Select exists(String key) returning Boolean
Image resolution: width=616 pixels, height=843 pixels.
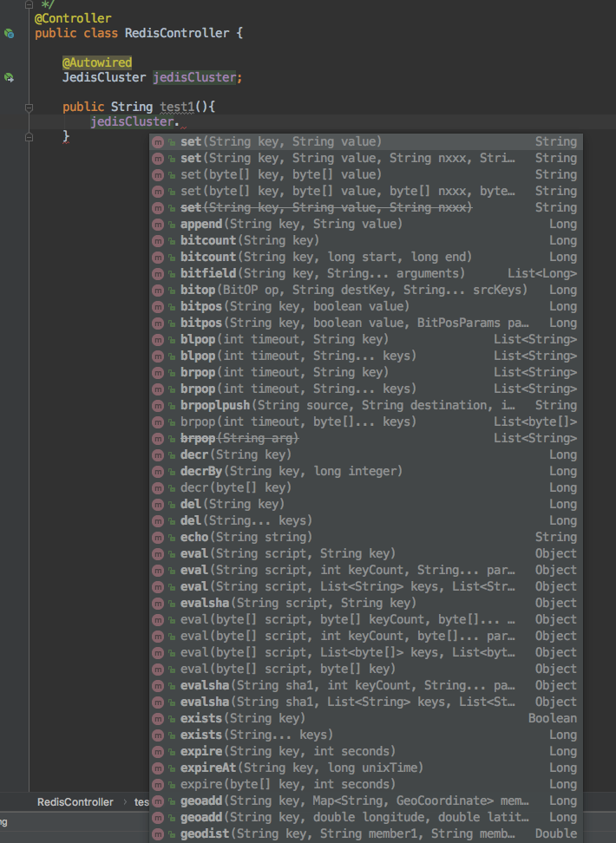(x=366, y=719)
